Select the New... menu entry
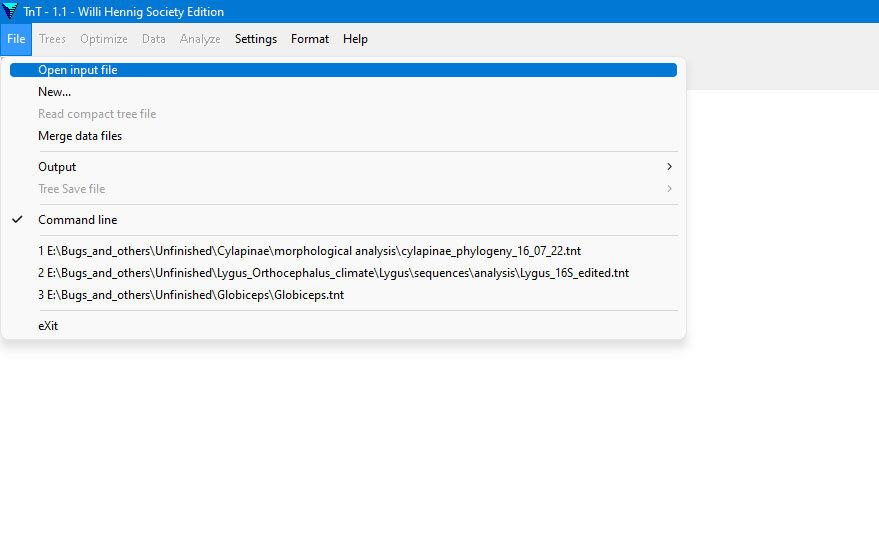 [x=343, y=92]
